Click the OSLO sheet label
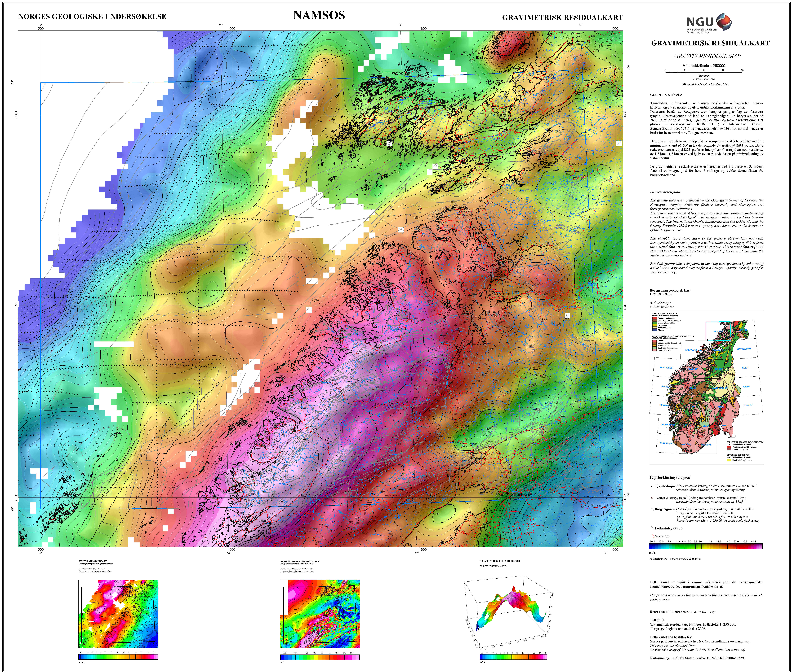This screenshot has height=672, width=792. (725, 426)
